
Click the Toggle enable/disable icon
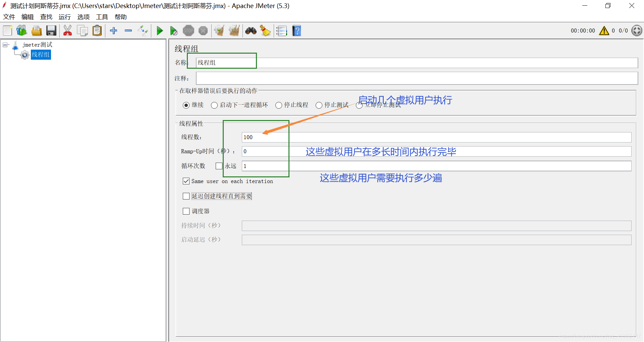click(143, 31)
